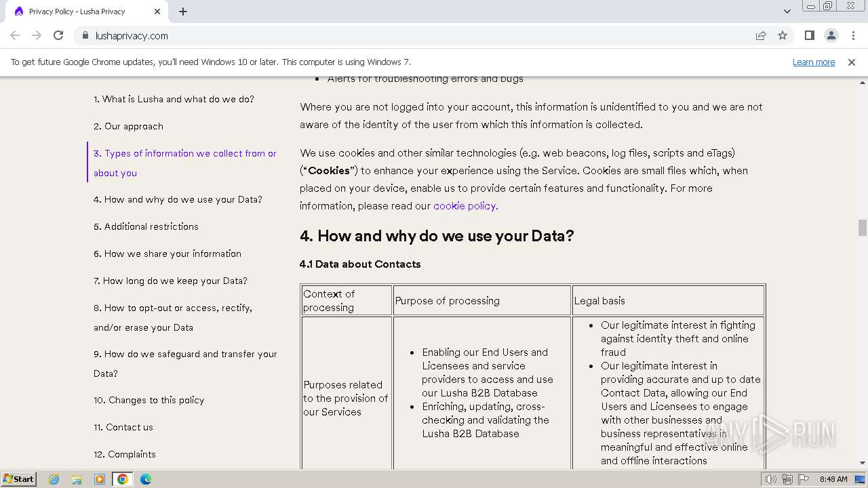This screenshot has width=868, height=488.
Task: Go to 4. How and why section
Action: (178, 199)
